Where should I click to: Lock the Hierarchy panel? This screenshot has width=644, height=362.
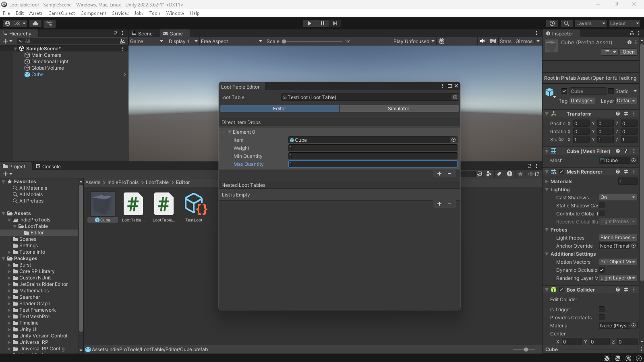coord(116,33)
